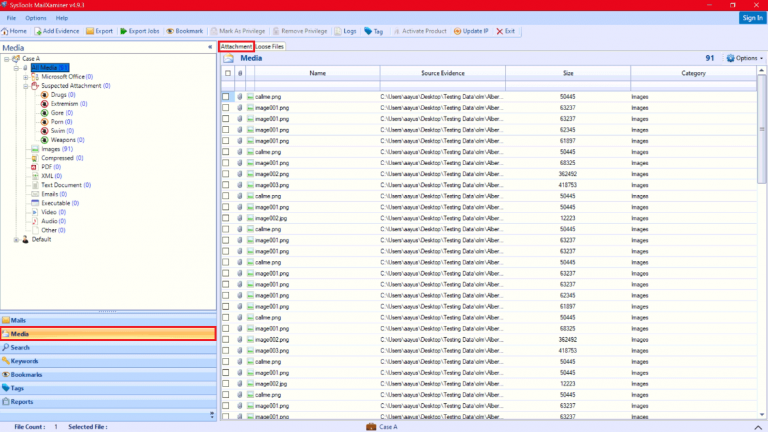Select the Weapons category in the tree
Screen dimensions: 768x432
(x=63, y=140)
